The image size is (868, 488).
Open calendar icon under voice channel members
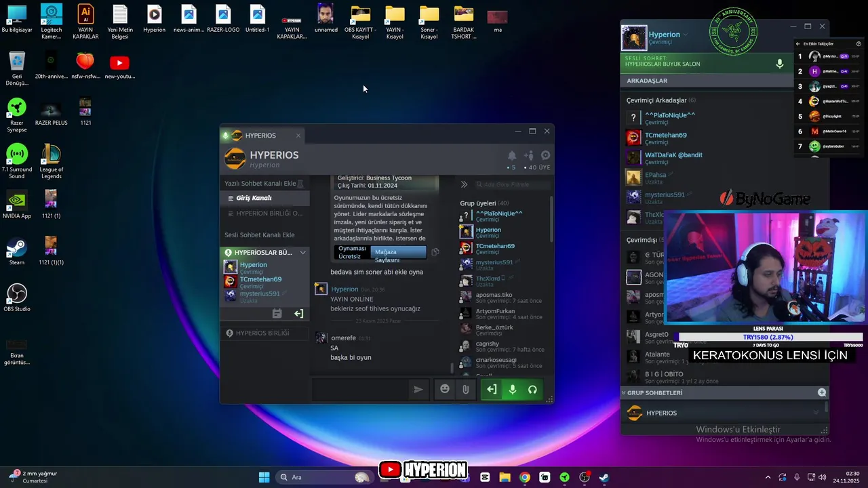click(277, 313)
